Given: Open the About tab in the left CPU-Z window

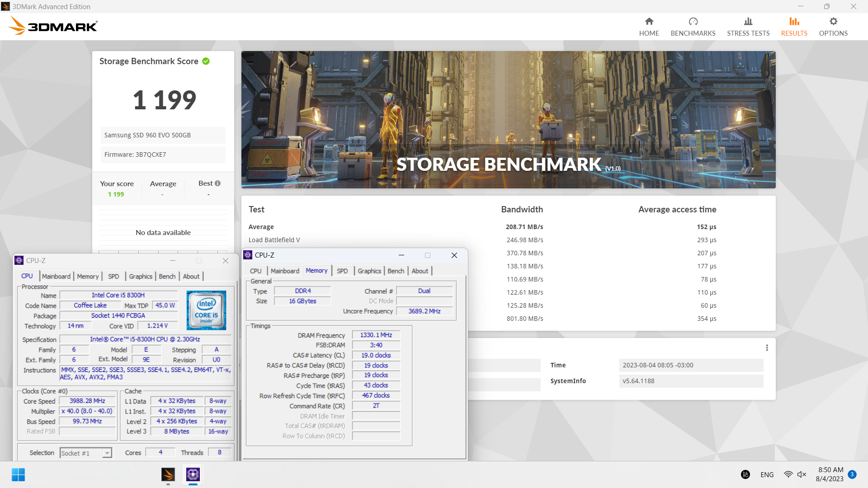Looking at the screenshot, I should 191,276.
